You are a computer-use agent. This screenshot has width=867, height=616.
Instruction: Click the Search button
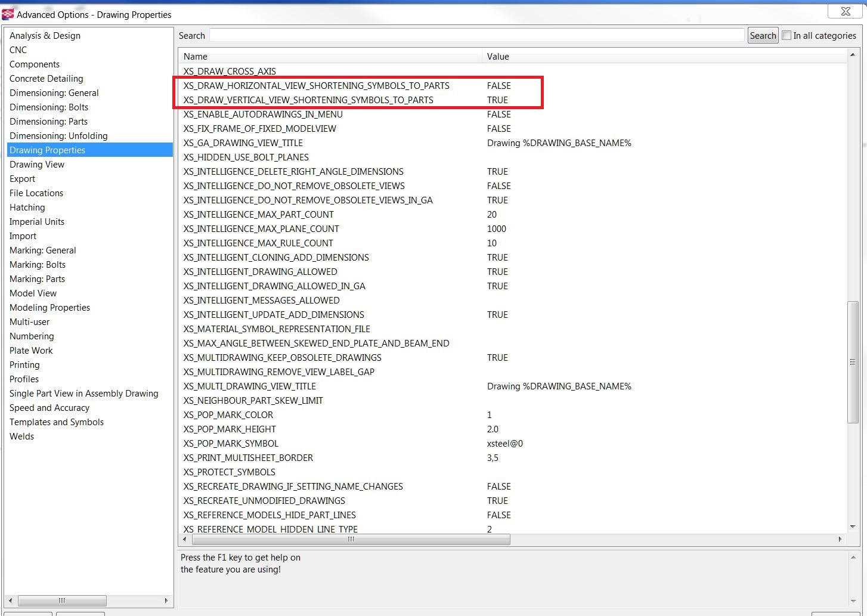tap(763, 36)
